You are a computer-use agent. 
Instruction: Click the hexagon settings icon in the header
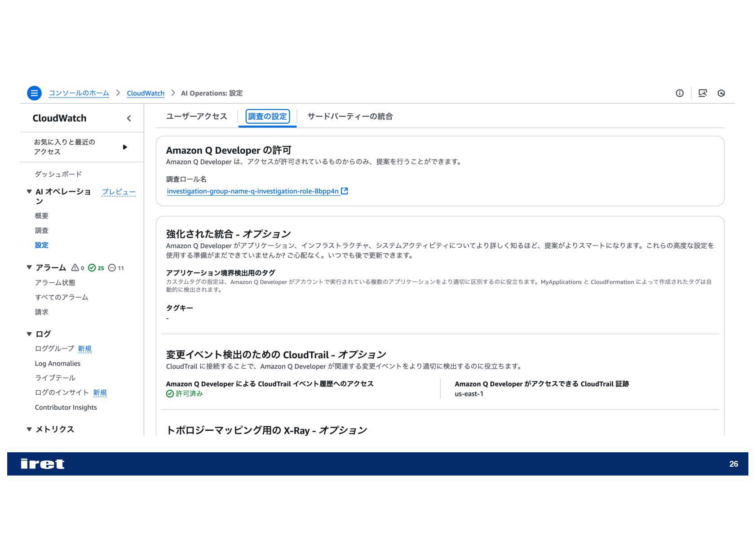coord(721,93)
